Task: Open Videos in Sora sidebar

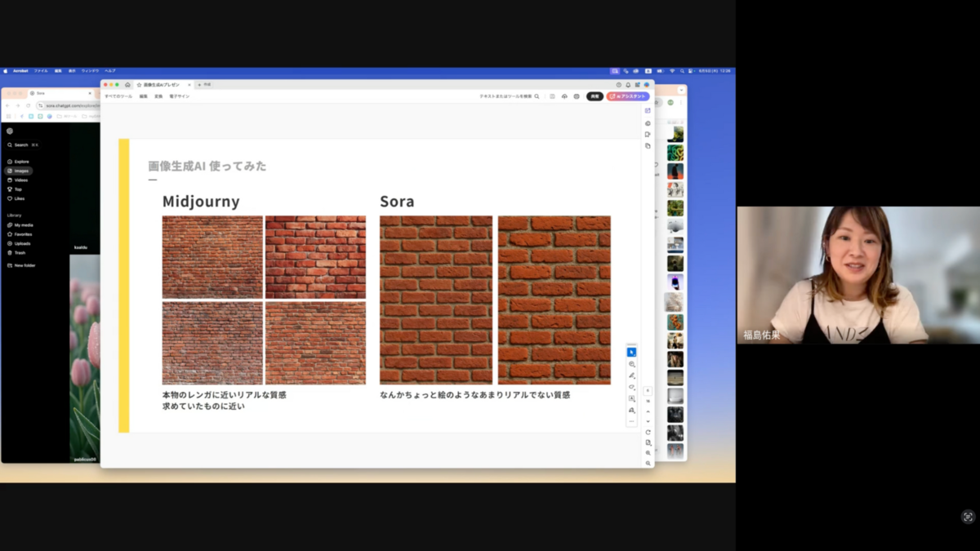Action: pos(18,180)
